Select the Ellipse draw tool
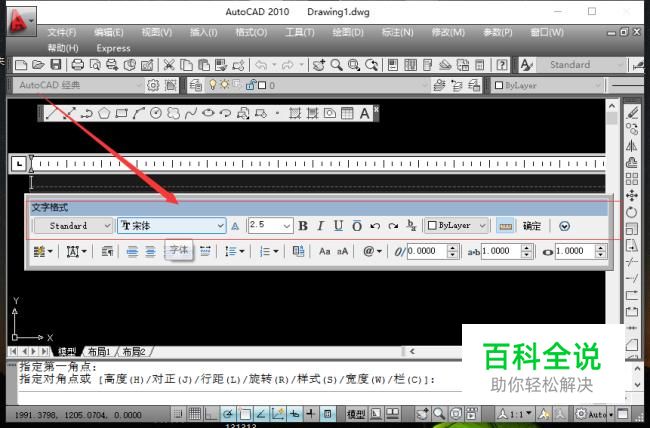This screenshot has height=428, width=650. [x=208, y=113]
